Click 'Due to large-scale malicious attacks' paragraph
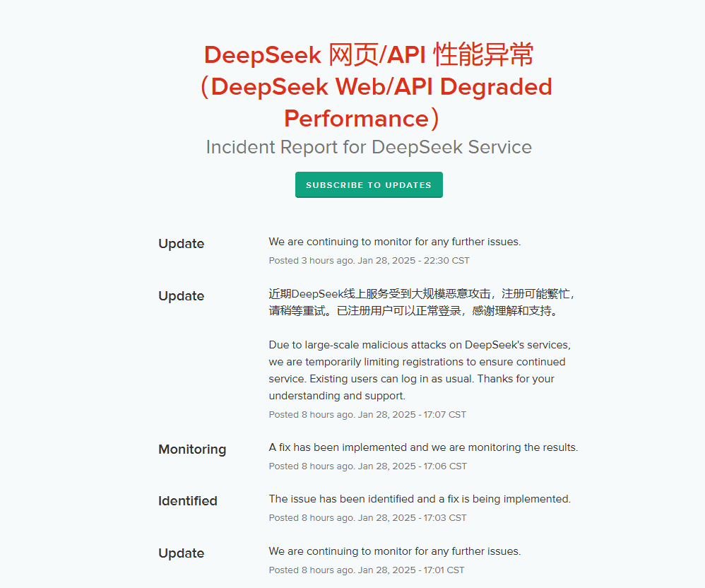This screenshot has height=588, width=705. [x=420, y=370]
